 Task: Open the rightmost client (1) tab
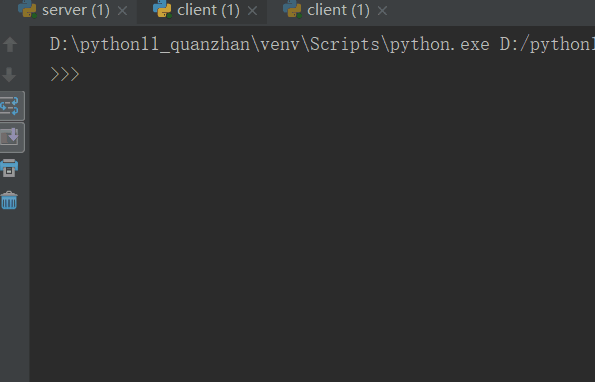(x=338, y=10)
